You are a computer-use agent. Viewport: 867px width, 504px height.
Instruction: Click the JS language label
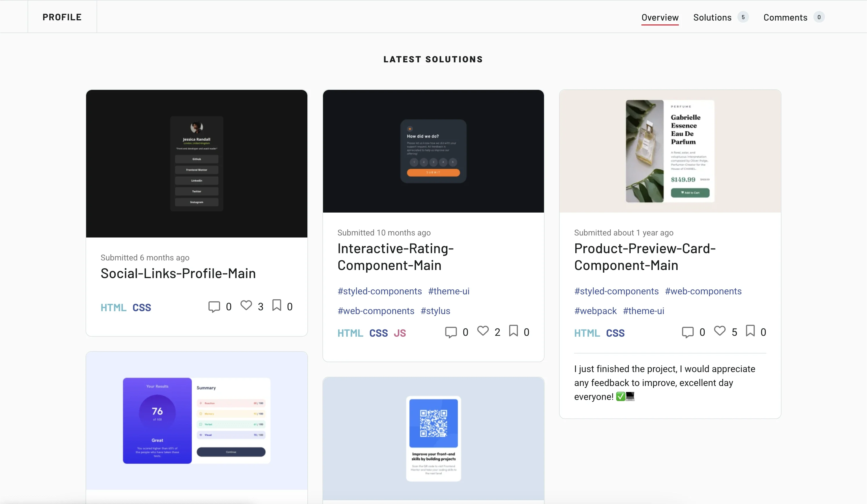pos(400,333)
